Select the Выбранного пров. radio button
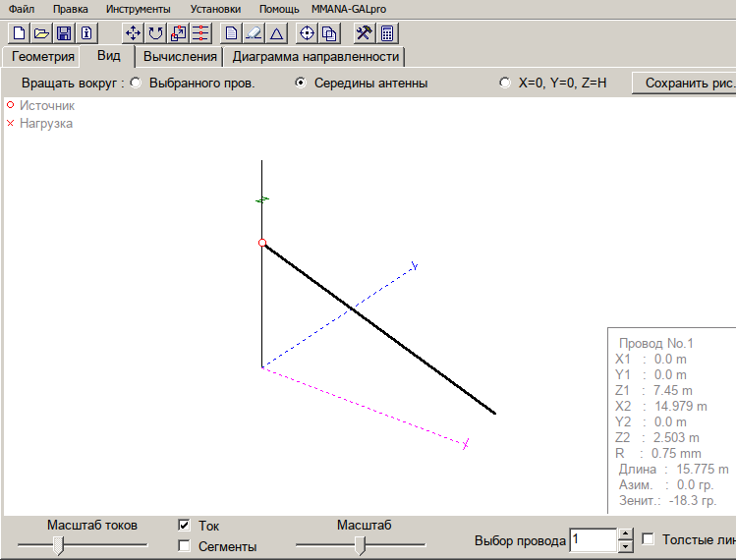 pos(136,84)
